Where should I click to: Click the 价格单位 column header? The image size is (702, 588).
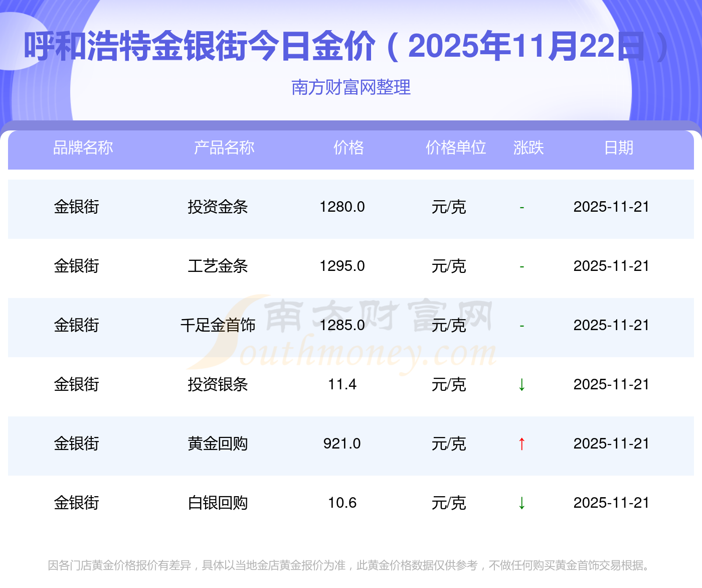[x=456, y=148]
